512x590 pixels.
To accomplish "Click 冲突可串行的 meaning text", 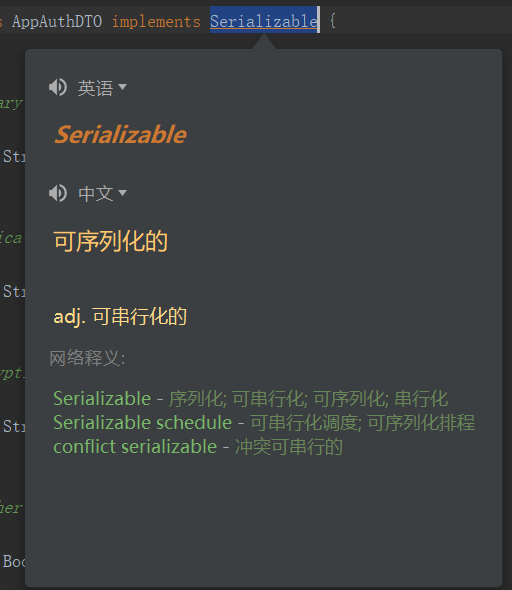I will point(289,447).
